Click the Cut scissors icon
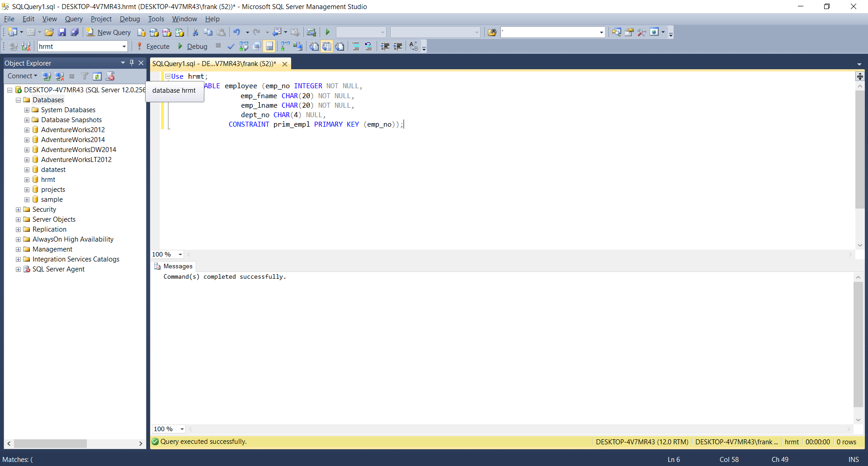Viewport: 868px width, 466px height. pos(195,32)
